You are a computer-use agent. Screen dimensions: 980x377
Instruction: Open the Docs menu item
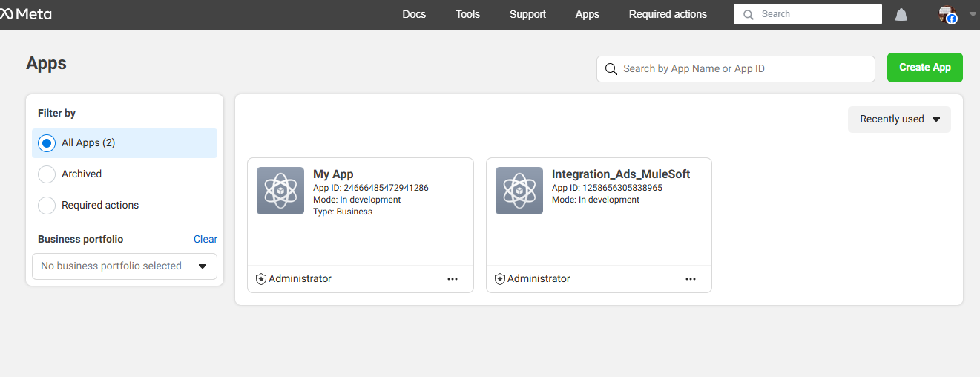(414, 14)
